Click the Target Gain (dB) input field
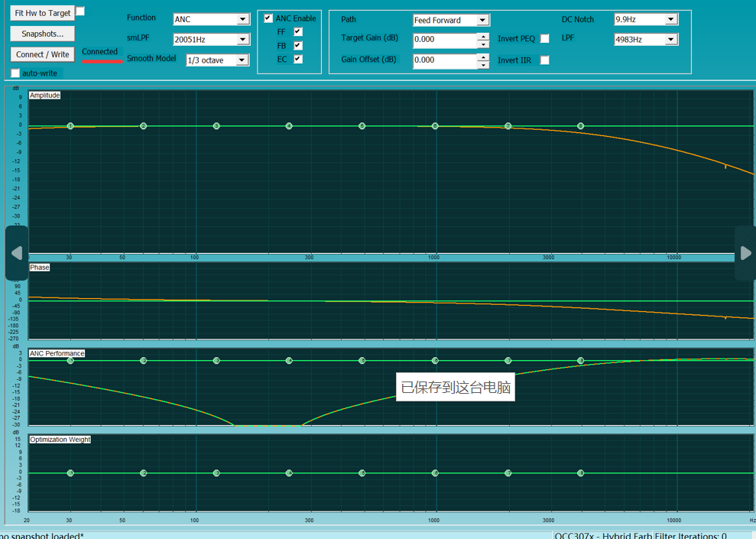The height and width of the screenshot is (539, 756). [x=445, y=39]
